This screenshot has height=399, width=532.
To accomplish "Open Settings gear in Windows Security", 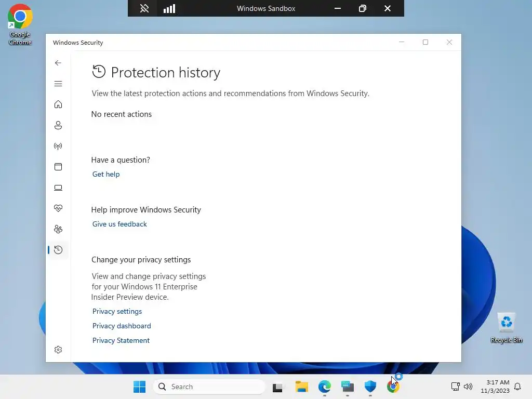I will coord(58,350).
